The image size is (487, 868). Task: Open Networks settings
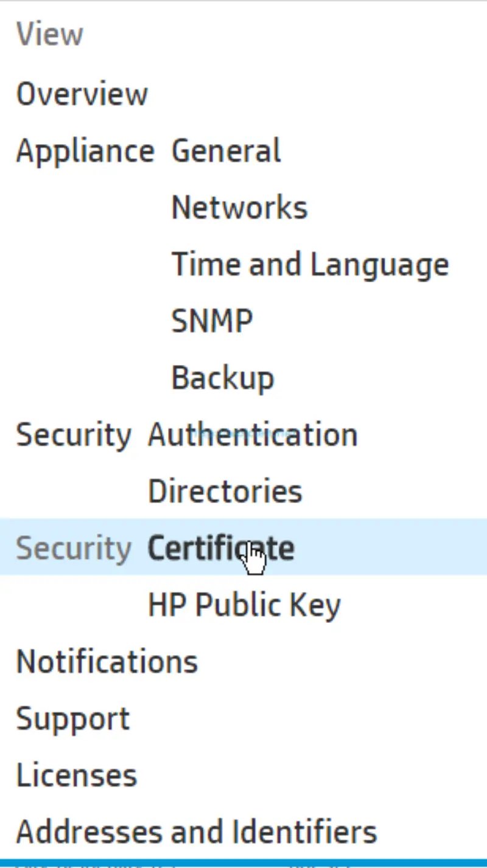239,207
